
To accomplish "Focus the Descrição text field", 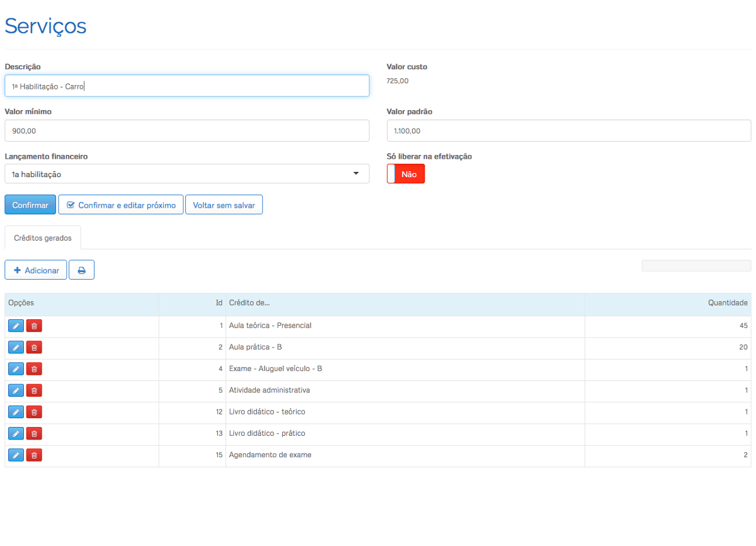I will click(x=186, y=86).
